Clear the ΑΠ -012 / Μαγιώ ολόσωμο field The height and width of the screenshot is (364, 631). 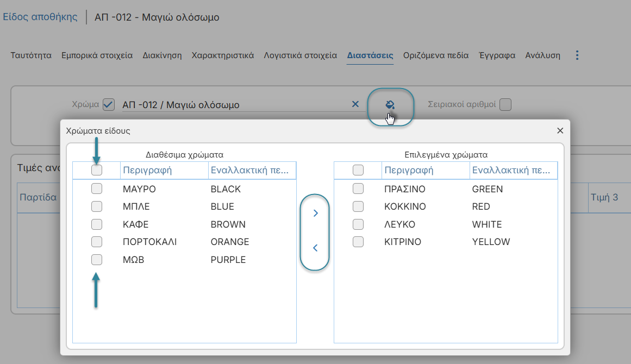355,104
